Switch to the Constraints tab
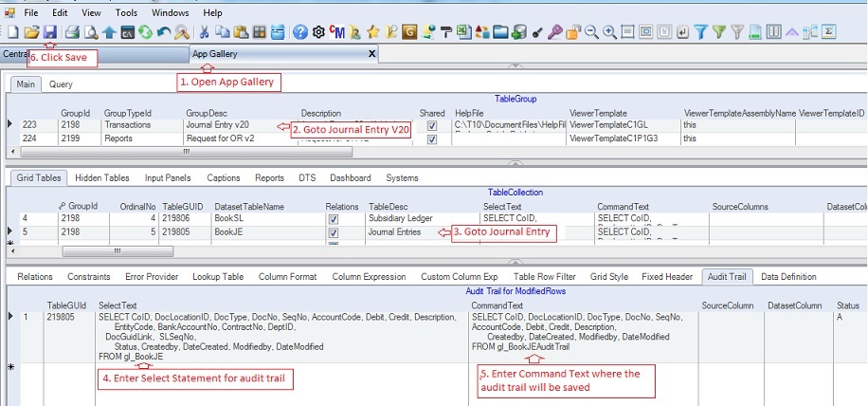 88,276
